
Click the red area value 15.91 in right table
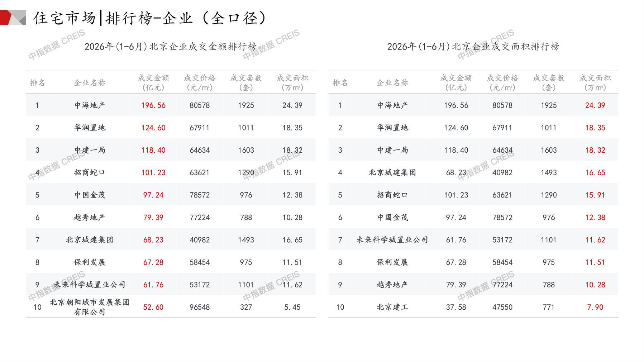pos(595,195)
